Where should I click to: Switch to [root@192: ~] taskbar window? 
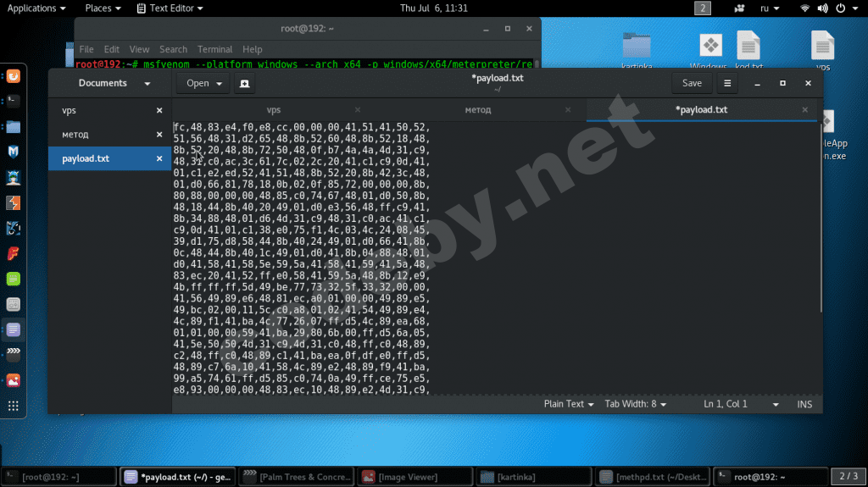point(58,477)
